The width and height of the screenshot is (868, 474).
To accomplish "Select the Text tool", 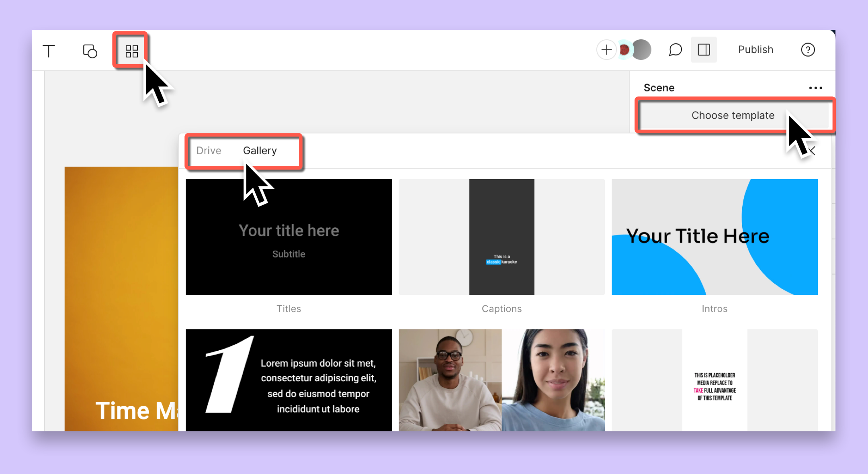I will tap(48, 51).
